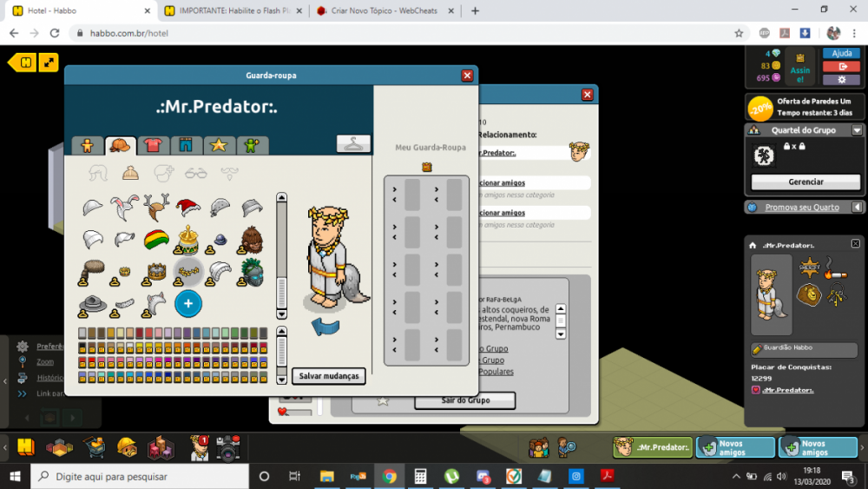Choose the bunny ears hat

pyautogui.click(x=124, y=208)
